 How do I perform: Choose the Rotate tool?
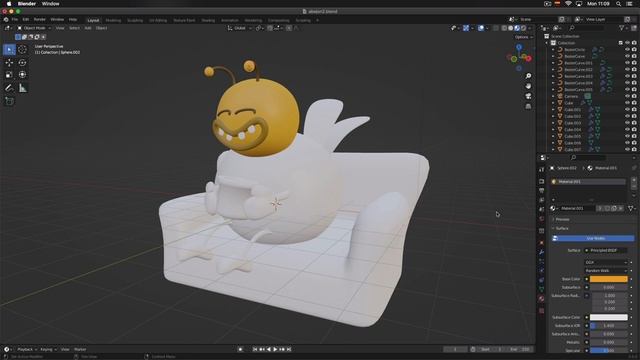[x=22, y=63]
